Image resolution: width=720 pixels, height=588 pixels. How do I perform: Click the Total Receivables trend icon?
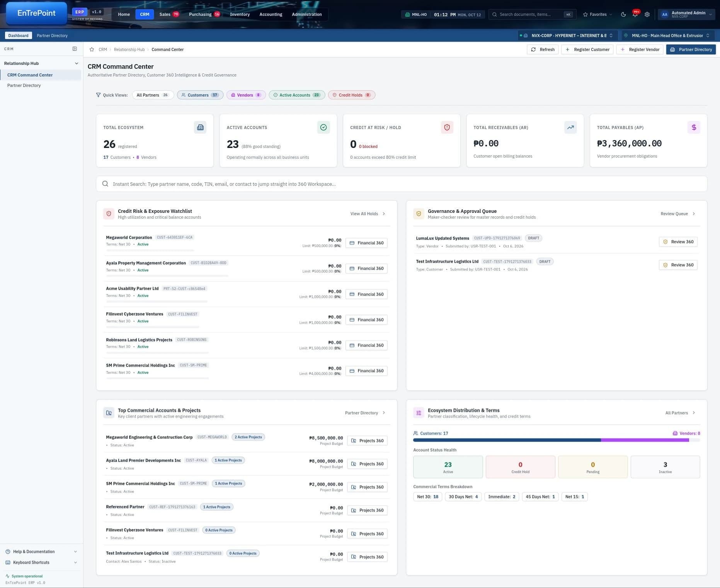pos(570,127)
